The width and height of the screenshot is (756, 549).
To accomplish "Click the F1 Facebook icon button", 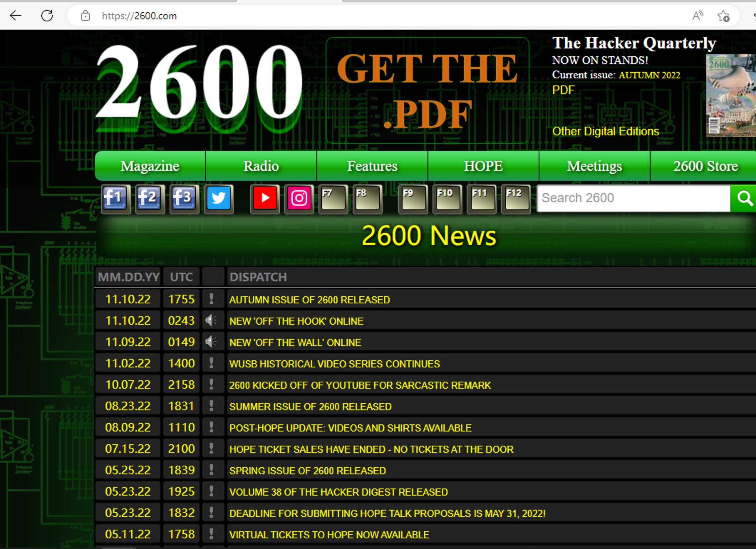I will [115, 198].
